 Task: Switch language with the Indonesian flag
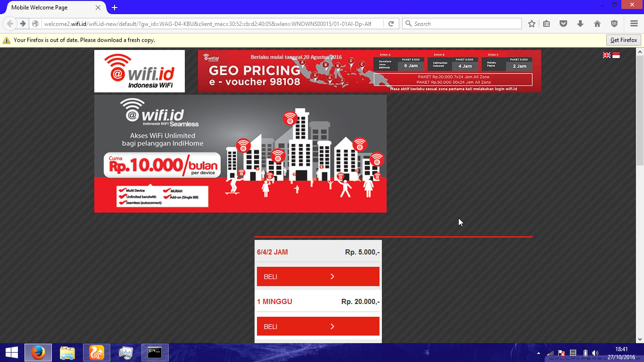coord(616,55)
